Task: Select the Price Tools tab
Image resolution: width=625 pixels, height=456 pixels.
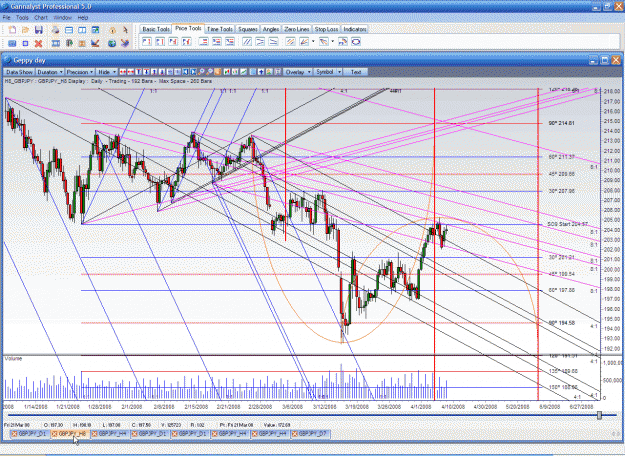Action: (x=188, y=28)
